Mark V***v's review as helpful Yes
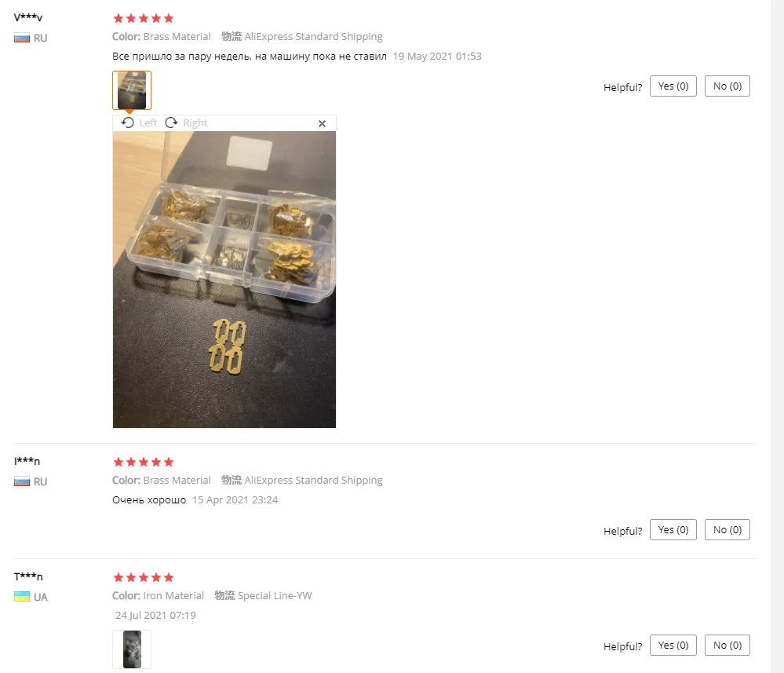The height and width of the screenshot is (673, 784). pos(673,86)
